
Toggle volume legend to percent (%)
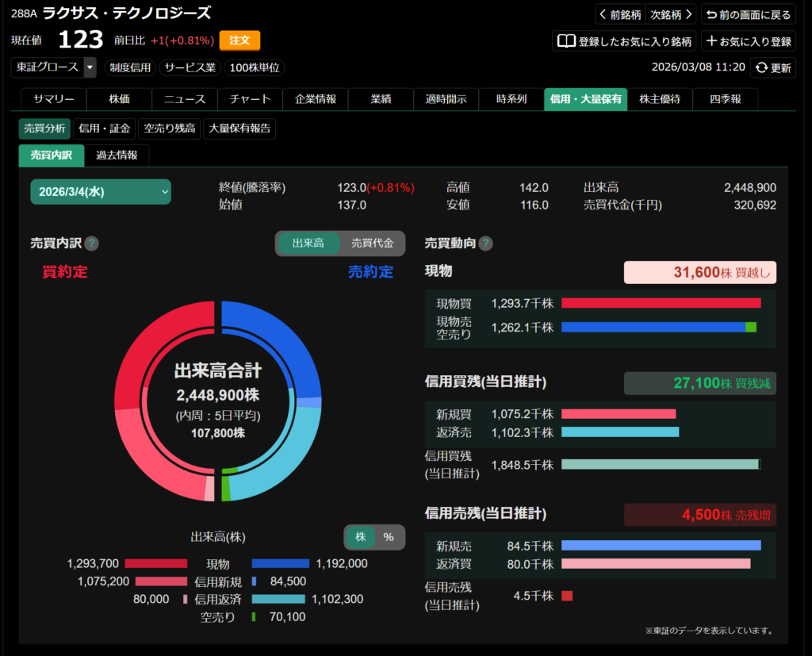pyautogui.click(x=389, y=537)
